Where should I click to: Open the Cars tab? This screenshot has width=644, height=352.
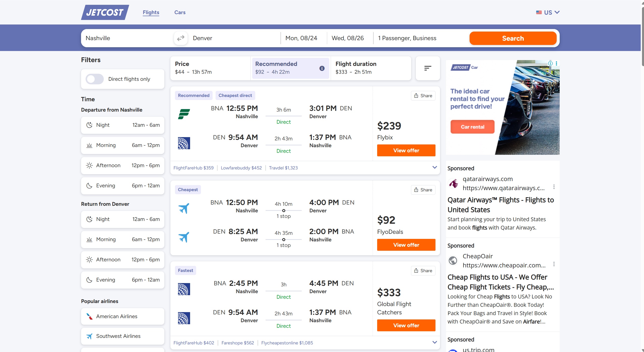point(180,12)
